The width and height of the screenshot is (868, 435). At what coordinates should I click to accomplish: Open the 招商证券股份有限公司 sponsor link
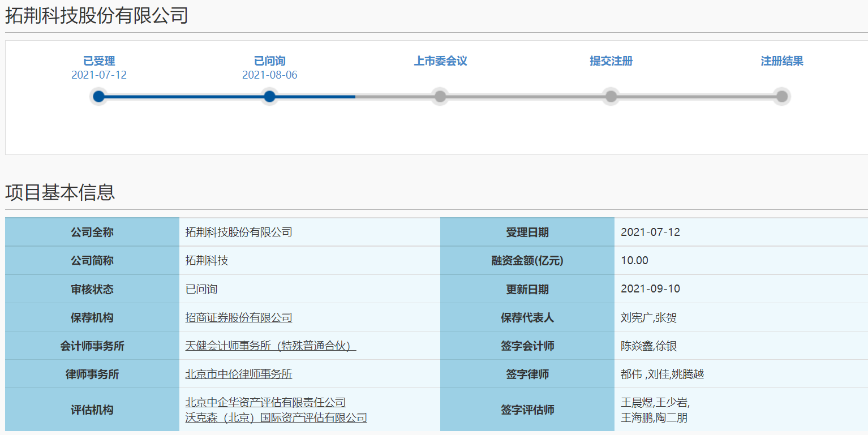[x=239, y=317]
